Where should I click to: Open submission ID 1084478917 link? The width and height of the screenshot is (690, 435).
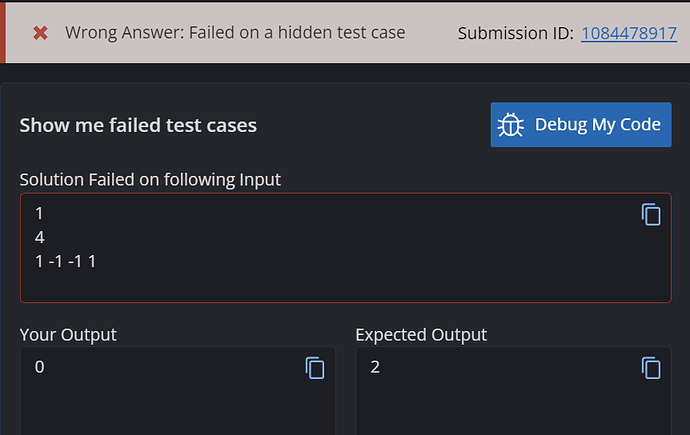click(628, 33)
